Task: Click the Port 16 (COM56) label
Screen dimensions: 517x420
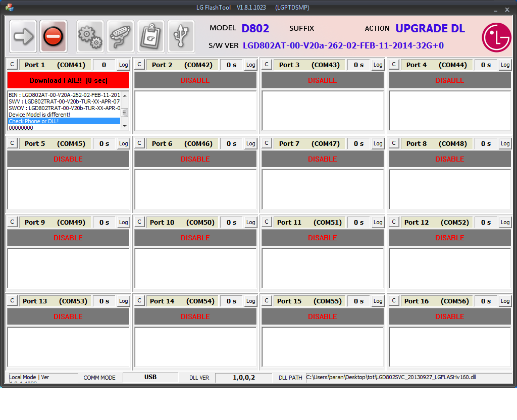Action: 437,301
